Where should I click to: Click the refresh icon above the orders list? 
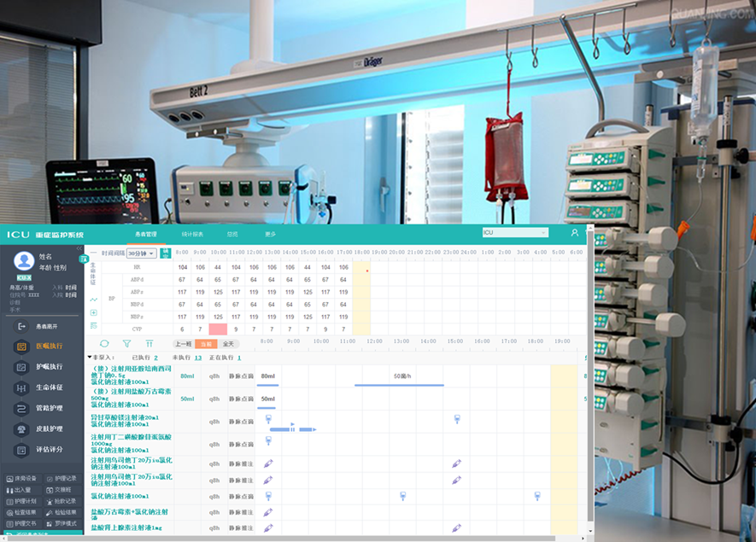point(104,343)
